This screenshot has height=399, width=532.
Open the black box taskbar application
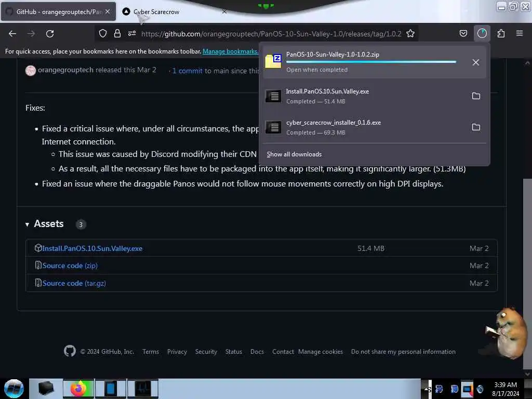point(46,389)
